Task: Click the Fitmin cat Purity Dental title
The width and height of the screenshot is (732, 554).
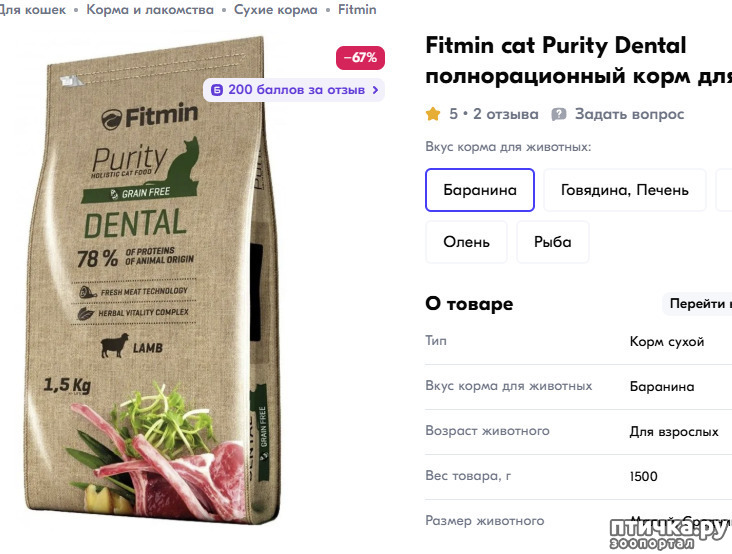Action: coord(556,46)
